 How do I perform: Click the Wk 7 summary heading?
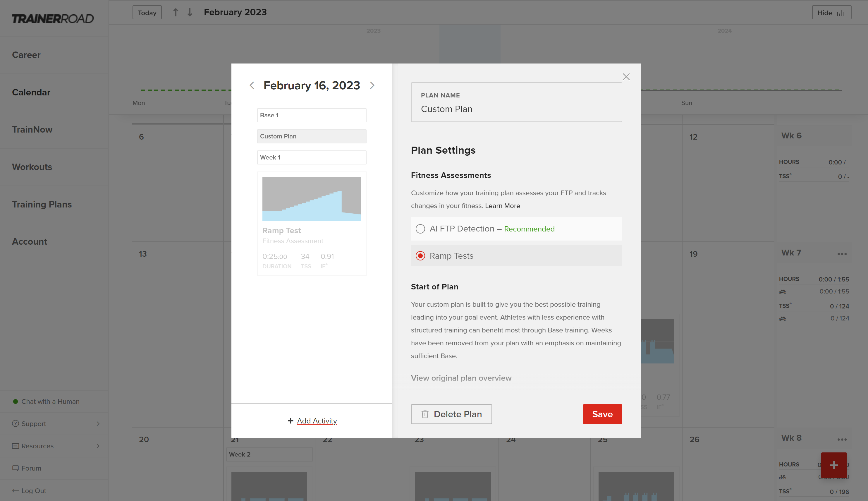point(791,253)
